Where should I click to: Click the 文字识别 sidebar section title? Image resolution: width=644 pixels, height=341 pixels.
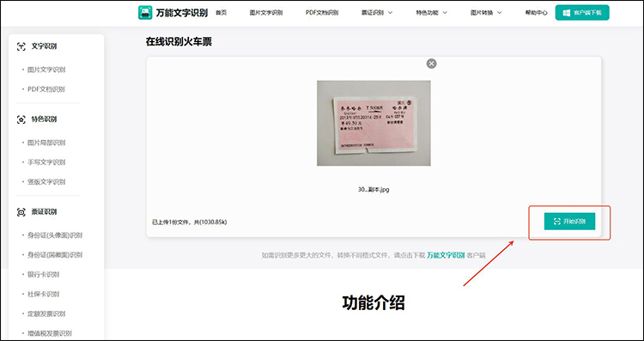point(44,46)
